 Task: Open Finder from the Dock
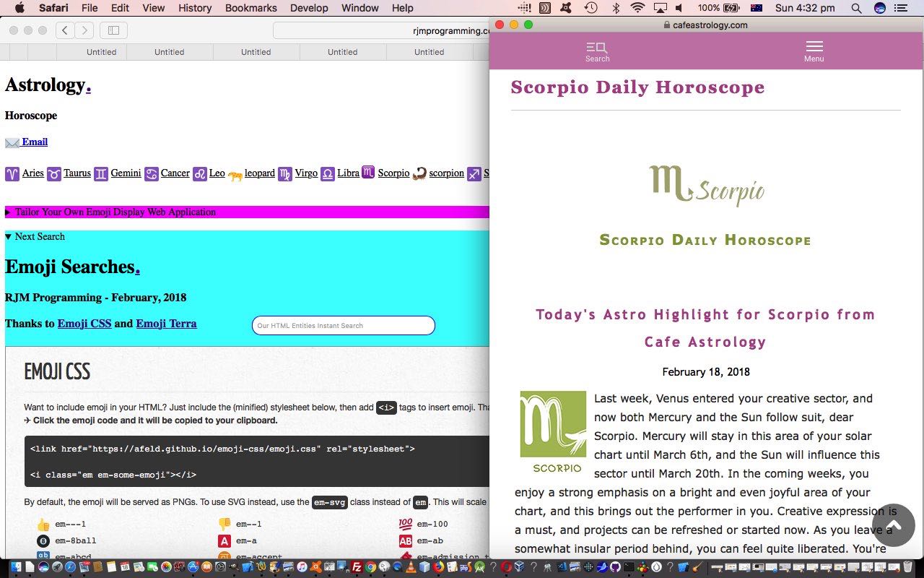tap(15, 568)
